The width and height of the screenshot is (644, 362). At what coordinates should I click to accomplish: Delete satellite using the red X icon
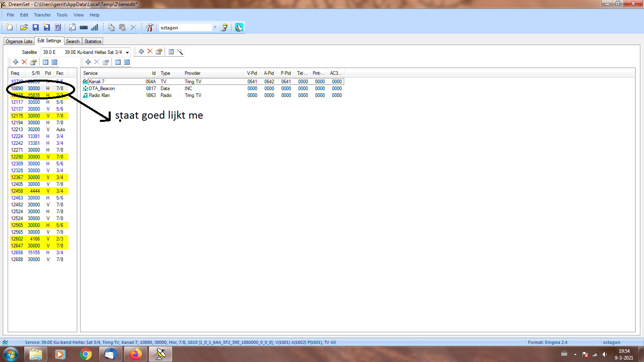coord(150,51)
